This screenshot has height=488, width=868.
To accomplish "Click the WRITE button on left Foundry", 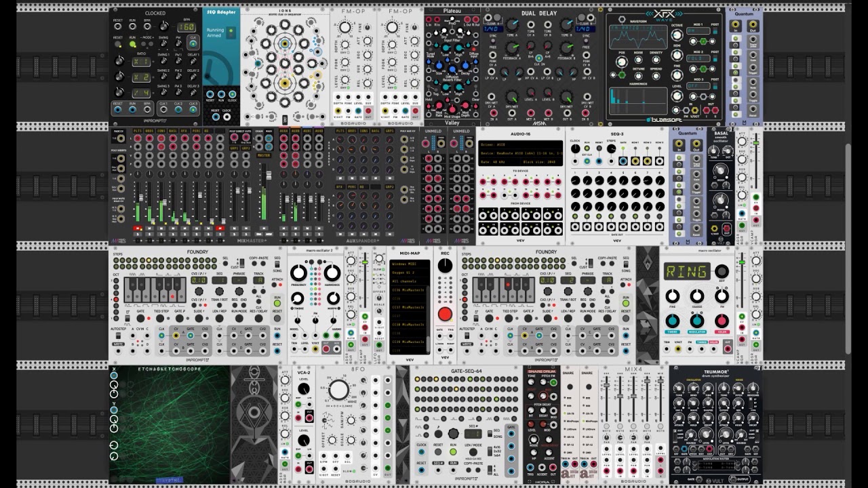I will [x=117, y=344].
